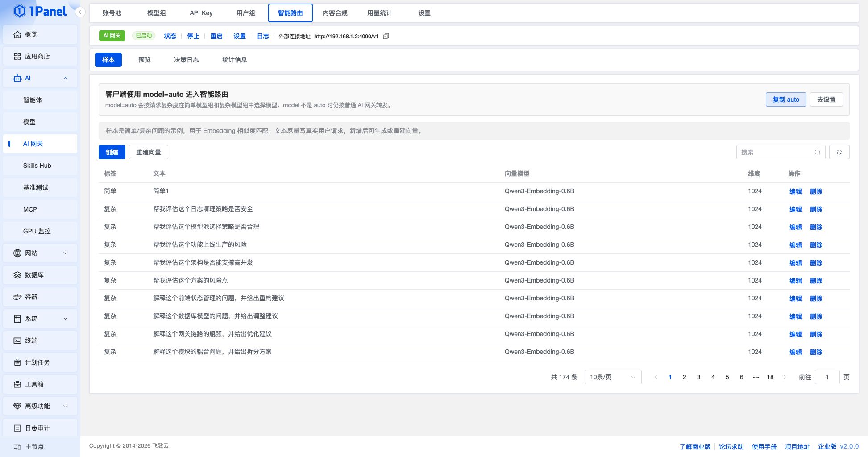868x457 pixels.
Task: Go to page 18
Action: coord(770,377)
